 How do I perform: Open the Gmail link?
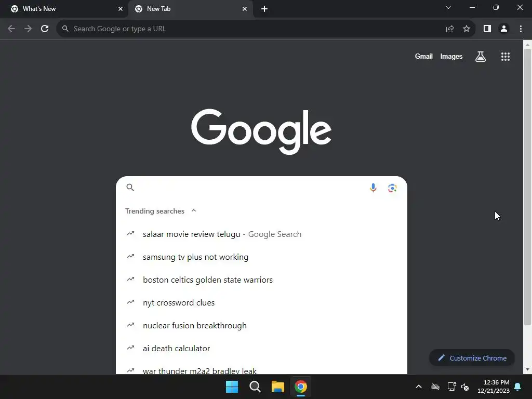click(x=424, y=57)
